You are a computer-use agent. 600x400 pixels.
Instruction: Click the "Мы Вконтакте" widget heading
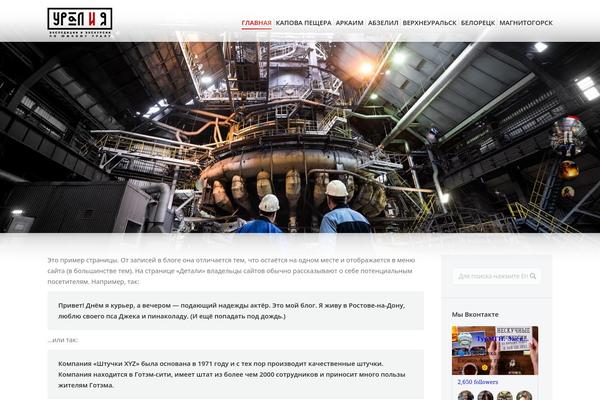click(475, 314)
